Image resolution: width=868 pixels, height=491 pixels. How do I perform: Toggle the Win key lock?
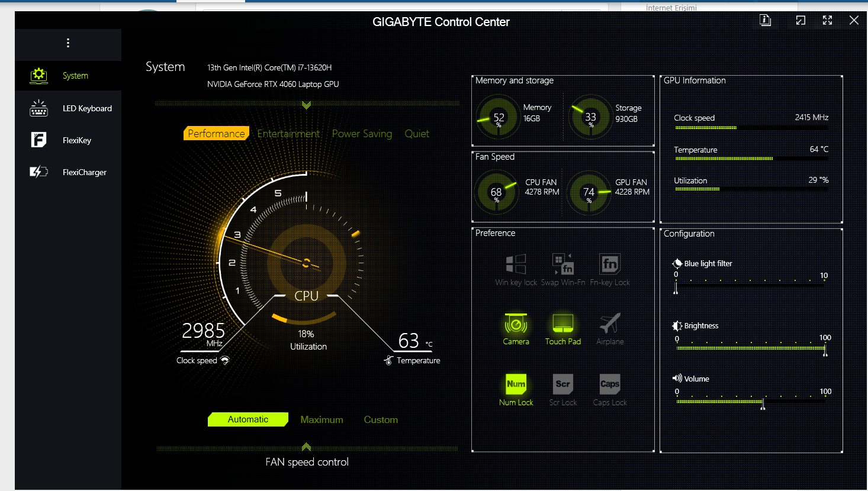516,269
